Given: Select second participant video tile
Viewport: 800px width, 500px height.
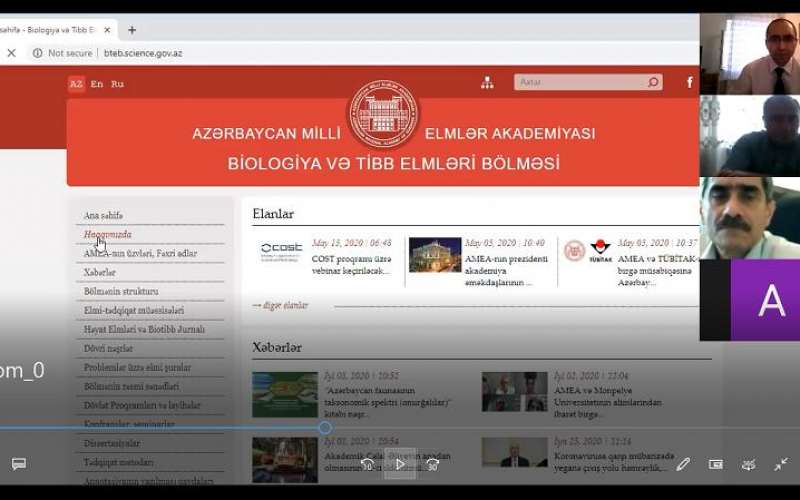Looking at the screenshot, I should click(x=749, y=136).
